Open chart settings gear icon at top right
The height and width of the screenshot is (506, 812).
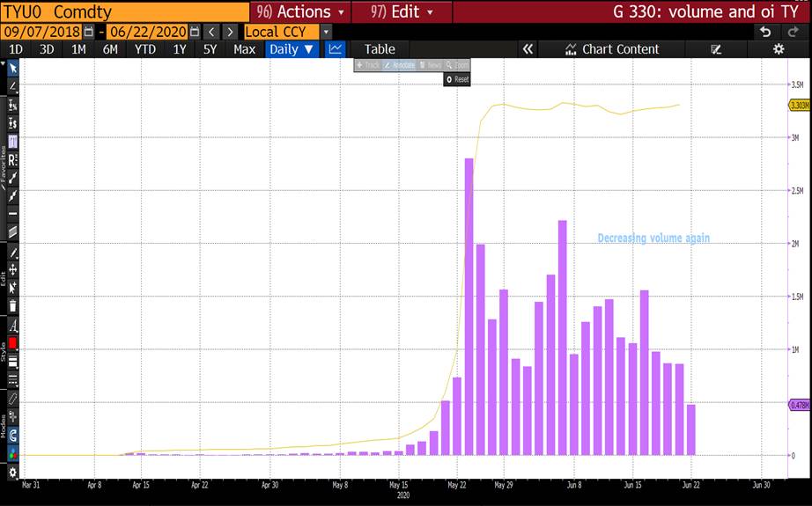(779, 49)
